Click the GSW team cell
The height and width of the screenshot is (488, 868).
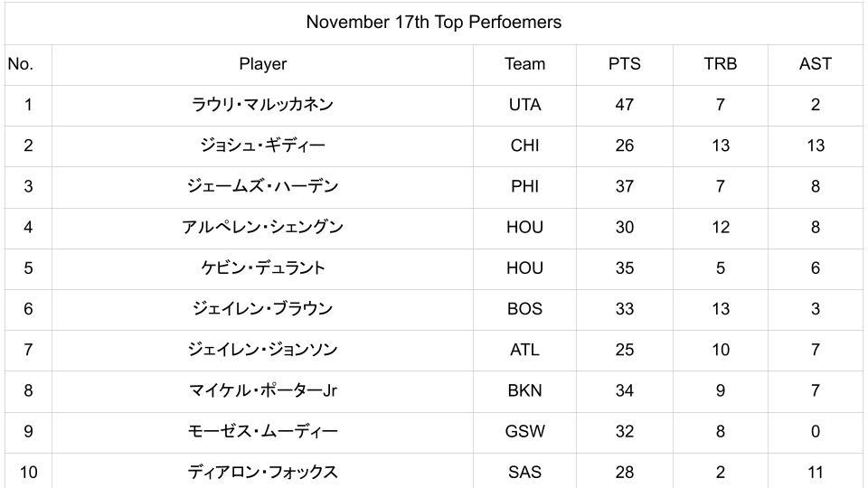(x=524, y=431)
